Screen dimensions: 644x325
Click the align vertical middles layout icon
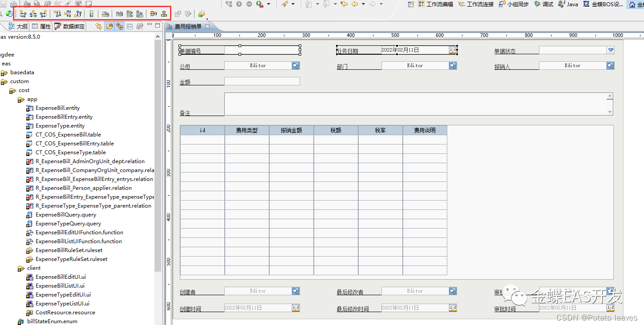point(68,14)
